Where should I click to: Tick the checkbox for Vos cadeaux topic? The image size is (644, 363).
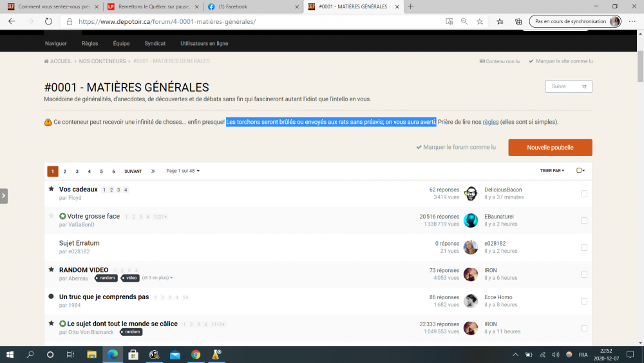click(x=584, y=193)
